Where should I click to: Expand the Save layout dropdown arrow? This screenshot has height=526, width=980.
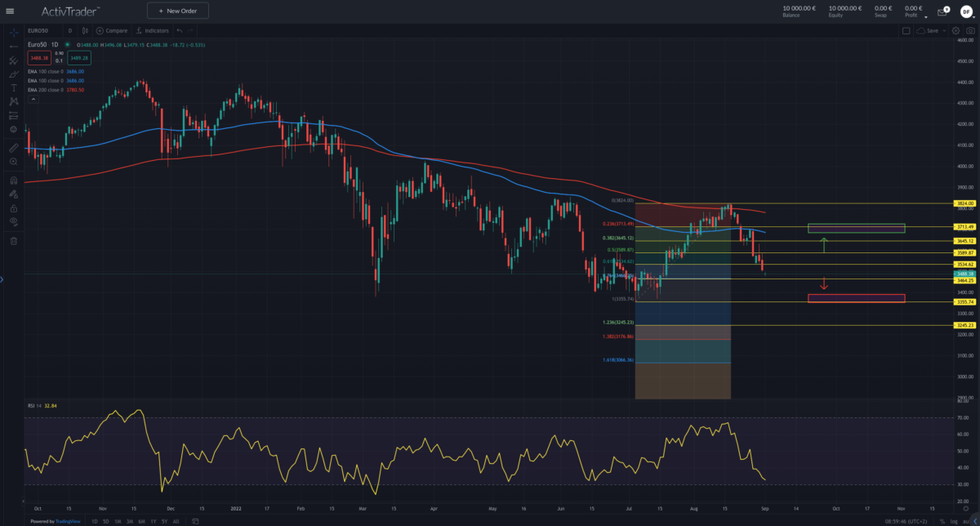[x=945, y=30]
